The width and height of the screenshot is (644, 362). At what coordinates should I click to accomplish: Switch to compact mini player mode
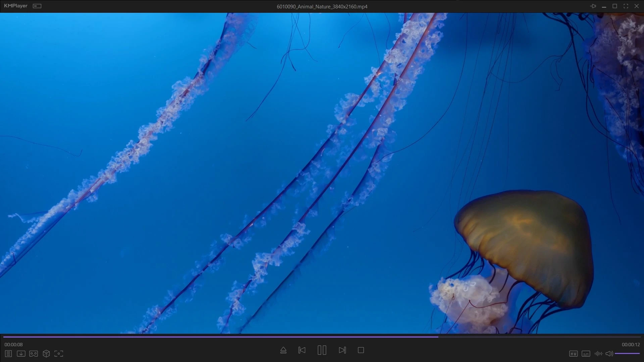coord(37,6)
